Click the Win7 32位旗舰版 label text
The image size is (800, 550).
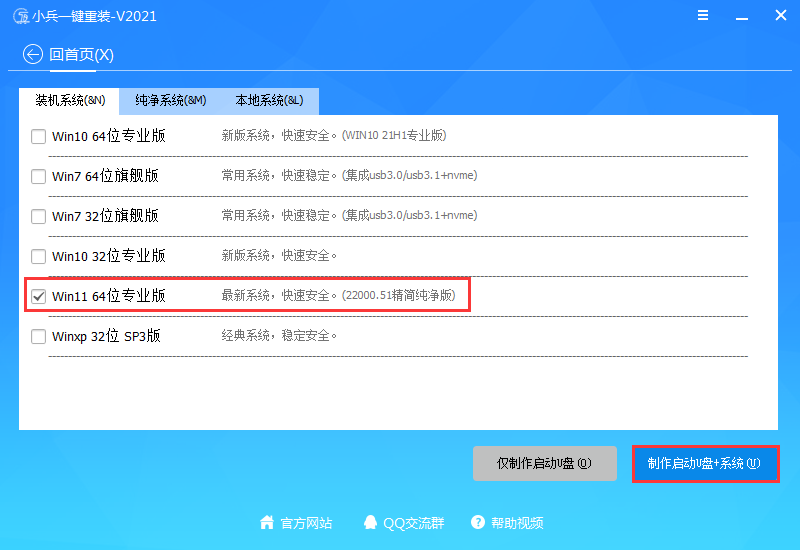coord(105,216)
